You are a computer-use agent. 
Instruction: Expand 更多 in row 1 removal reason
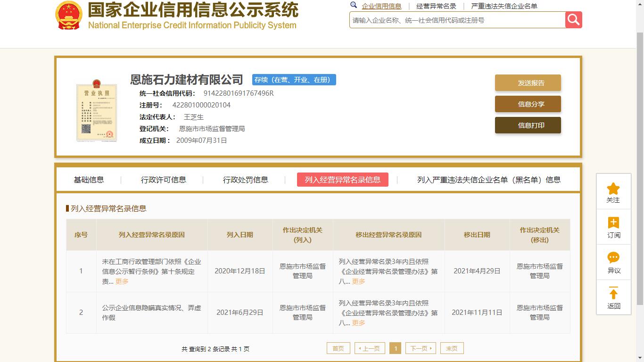(358, 281)
